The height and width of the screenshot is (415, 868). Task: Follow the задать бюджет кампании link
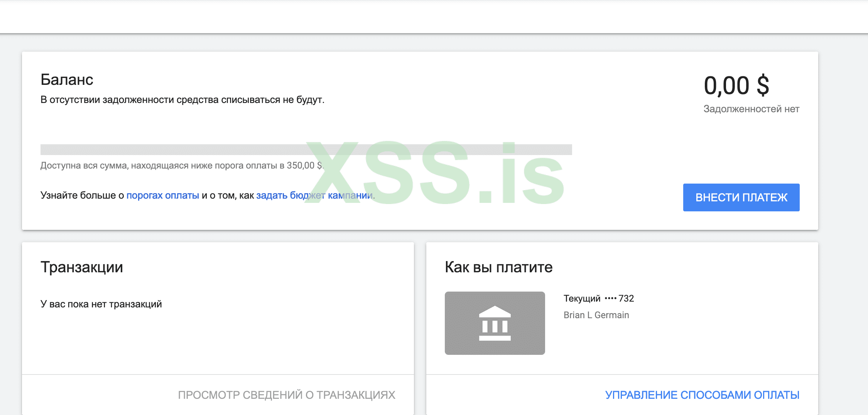tap(314, 195)
